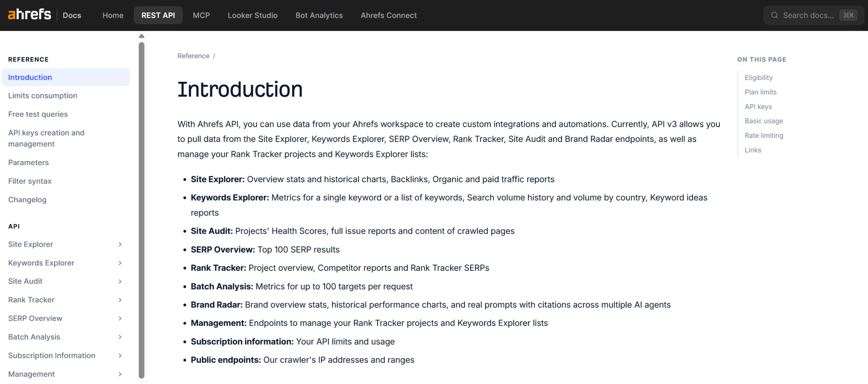Screen dimensions: 868x384
Task: Click the Docs link in header
Action: pyautogui.click(x=72, y=15)
